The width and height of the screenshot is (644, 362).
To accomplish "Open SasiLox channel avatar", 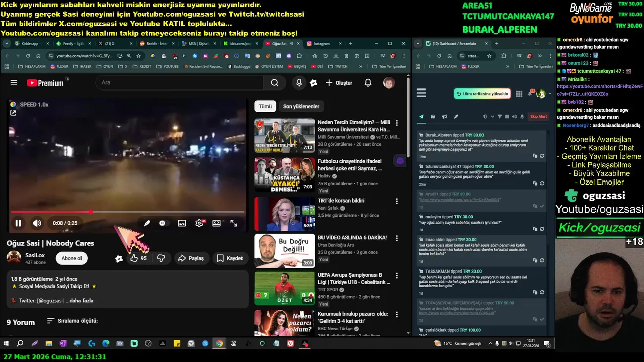I will (14, 258).
